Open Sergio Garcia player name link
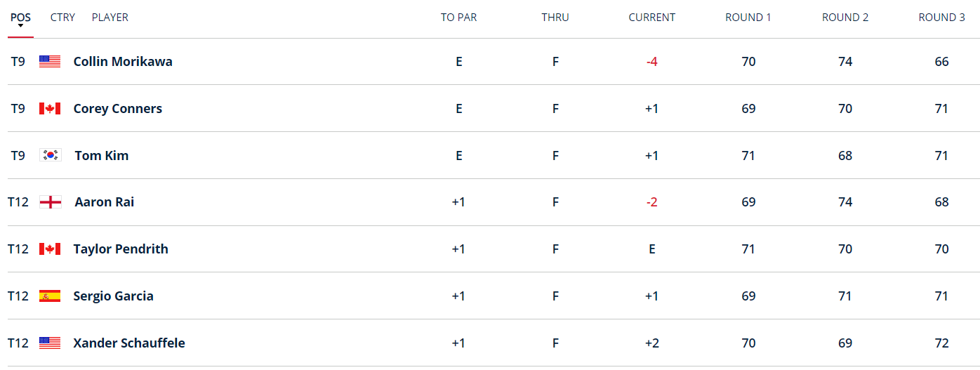The image size is (980, 370). [x=113, y=296]
